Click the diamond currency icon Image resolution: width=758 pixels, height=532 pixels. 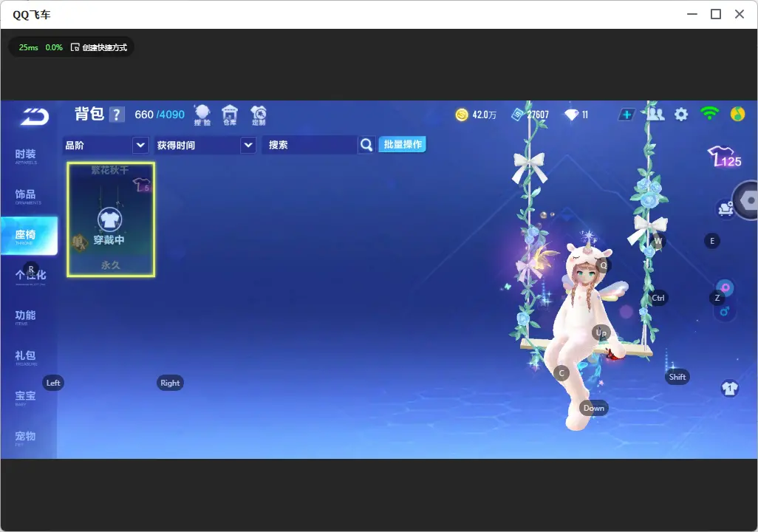coord(571,115)
